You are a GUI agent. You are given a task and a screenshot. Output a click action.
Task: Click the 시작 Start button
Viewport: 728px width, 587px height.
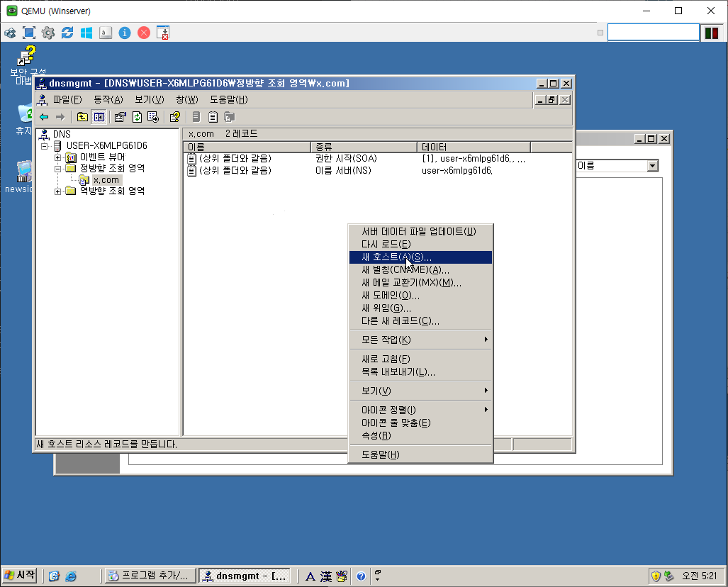pyautogui.click(x=20, y=576)
